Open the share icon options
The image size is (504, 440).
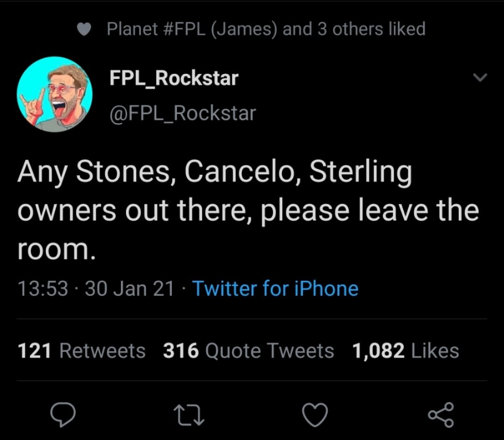click(441, 415)
